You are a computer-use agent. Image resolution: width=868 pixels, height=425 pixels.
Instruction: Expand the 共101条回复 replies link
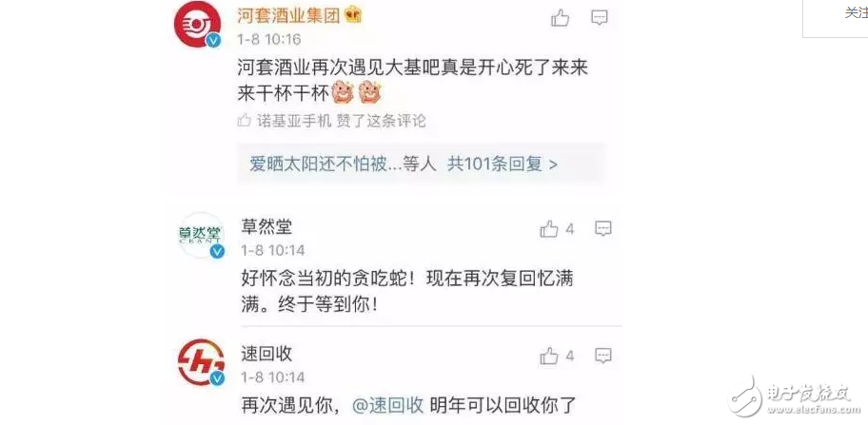[x=503, y=164]
